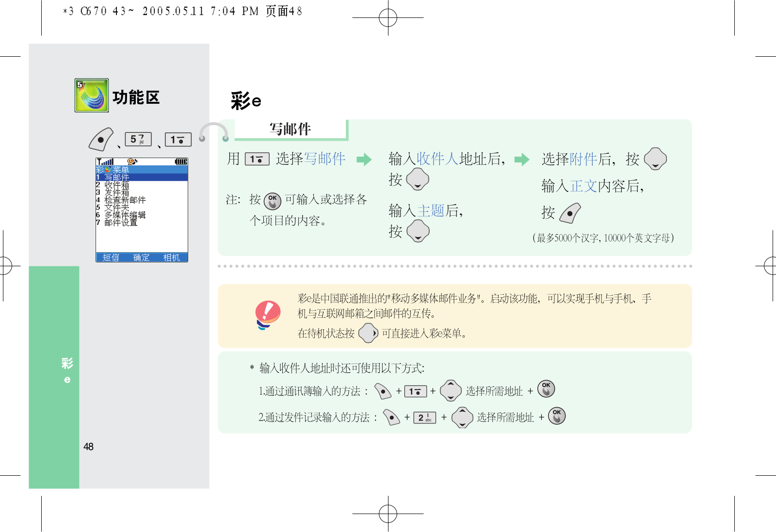
Task: Click the blue 附件 text
Action: tap(583, 159)
